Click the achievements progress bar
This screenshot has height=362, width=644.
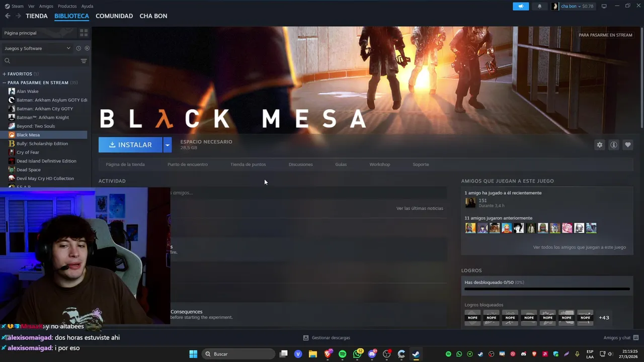pyautogui.click(x=547, y=289)
